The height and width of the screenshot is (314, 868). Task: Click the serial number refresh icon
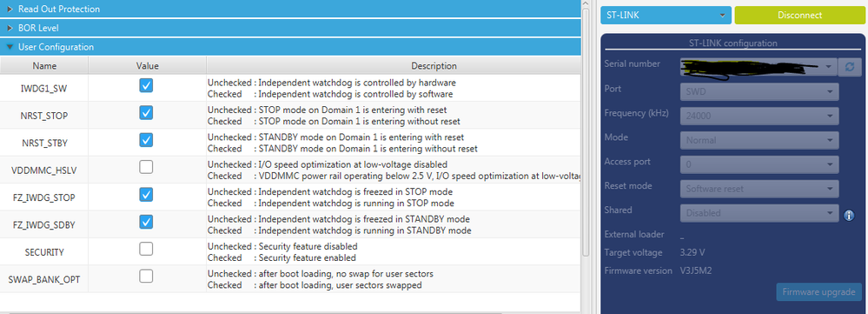click(x=849, y=67)
